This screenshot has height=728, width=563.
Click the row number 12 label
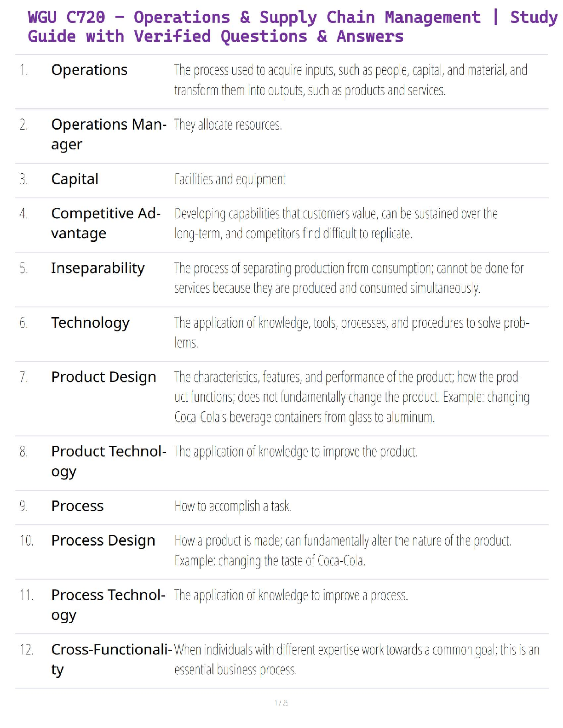point(26,649)
